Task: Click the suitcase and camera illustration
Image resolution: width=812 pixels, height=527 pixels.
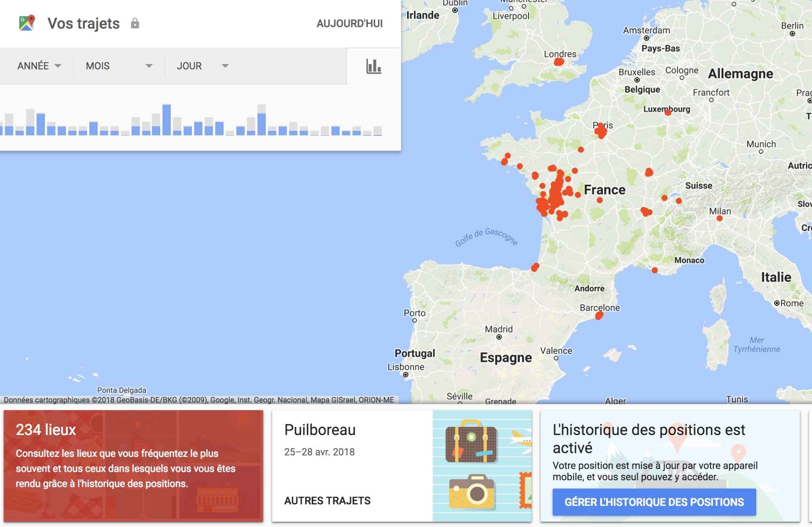Action: pos(481,466)
